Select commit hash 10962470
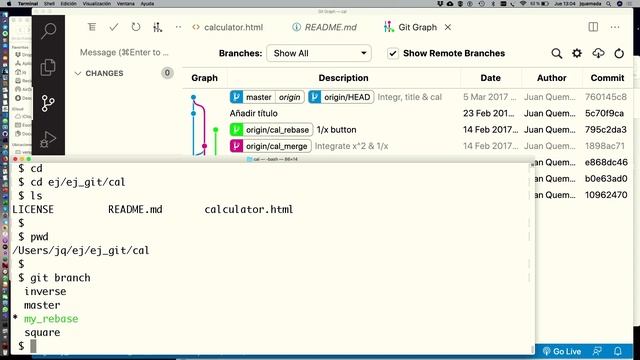640x360 pixels. (606, 195)
